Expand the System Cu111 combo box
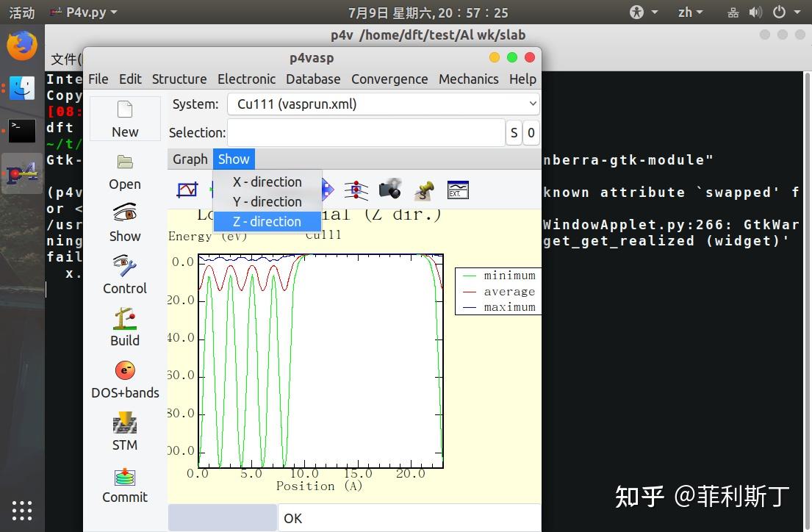 point(383,104)
